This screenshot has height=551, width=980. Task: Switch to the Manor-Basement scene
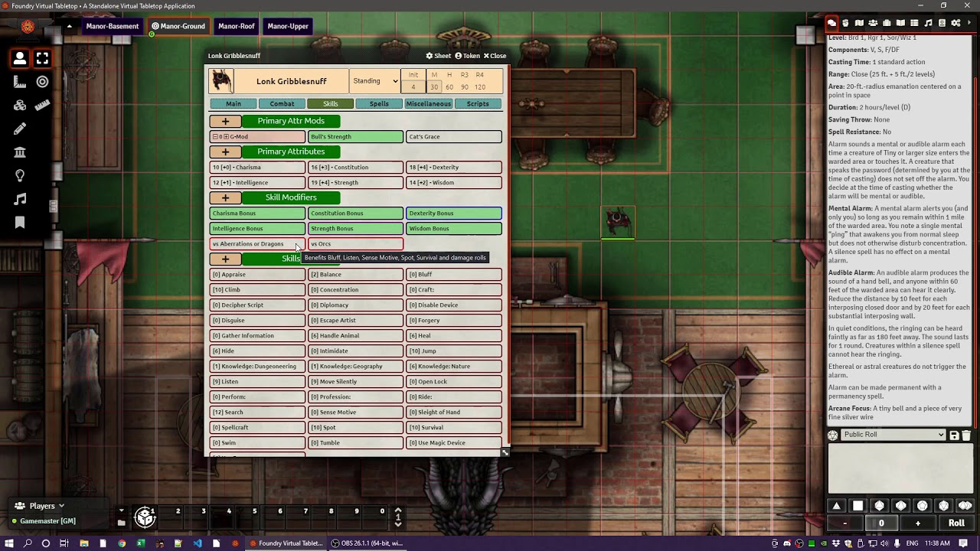(x=113, y=26)
